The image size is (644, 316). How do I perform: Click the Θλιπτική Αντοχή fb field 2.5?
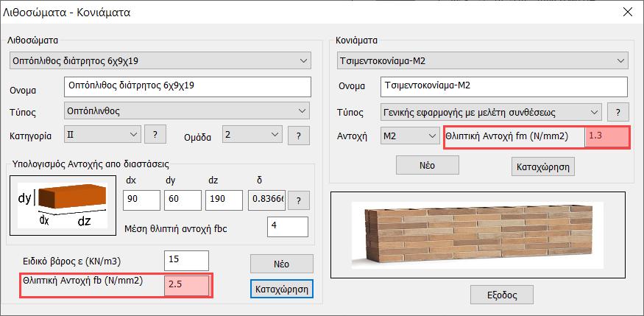tap(187, 286)
